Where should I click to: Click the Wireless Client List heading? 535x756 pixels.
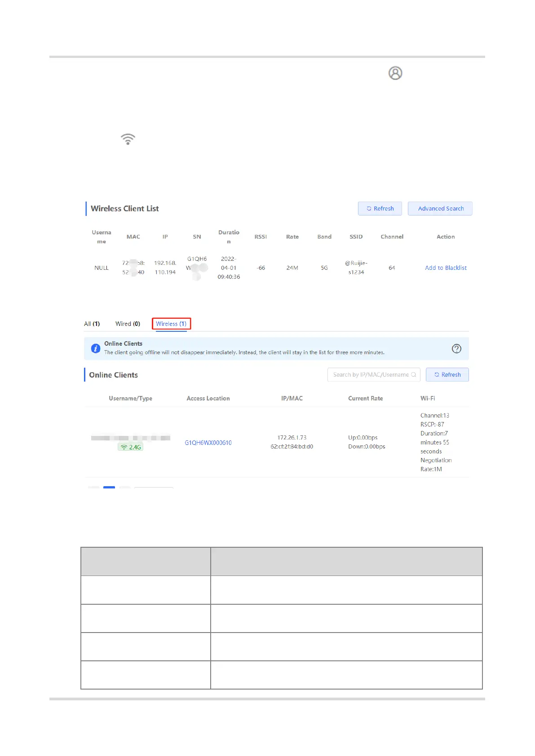125,208
